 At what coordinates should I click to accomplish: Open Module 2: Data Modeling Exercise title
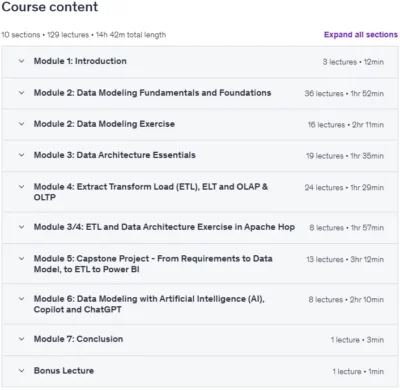tap(104, 124)
